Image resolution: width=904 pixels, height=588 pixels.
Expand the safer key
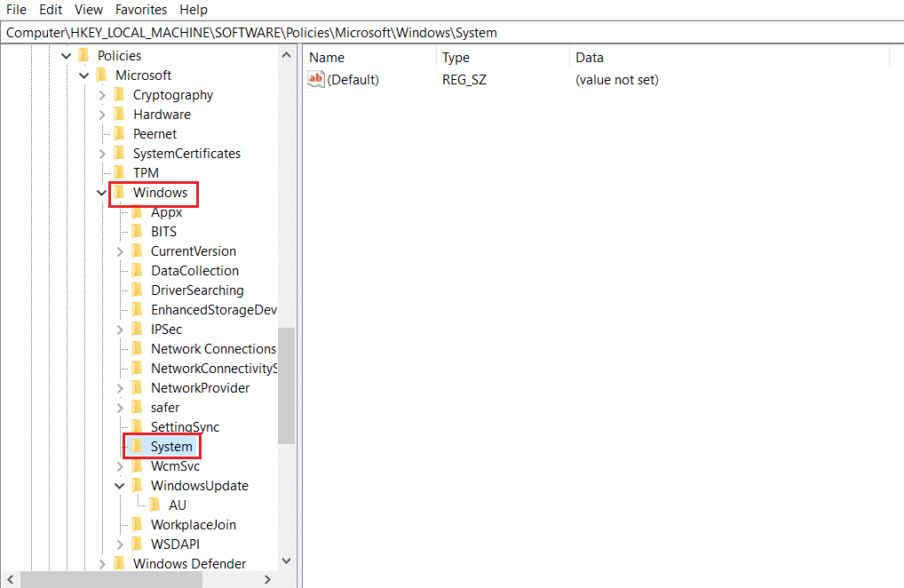(x=120, y=409)
